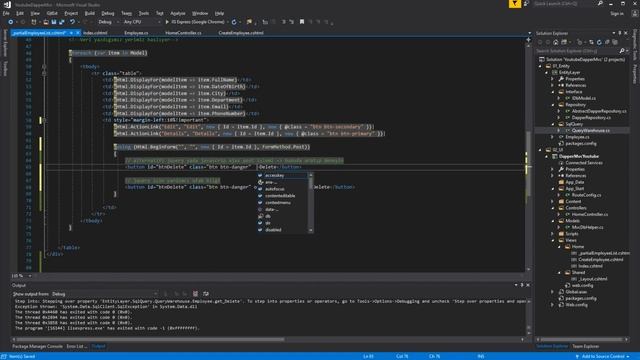Toggle auto-hide pin on Output panel

coord(522,285)
